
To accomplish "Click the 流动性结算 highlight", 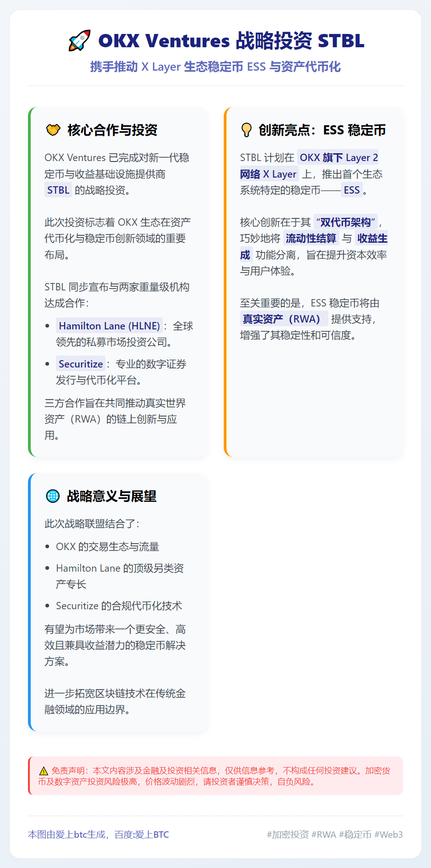I will [x=311, y=239].
